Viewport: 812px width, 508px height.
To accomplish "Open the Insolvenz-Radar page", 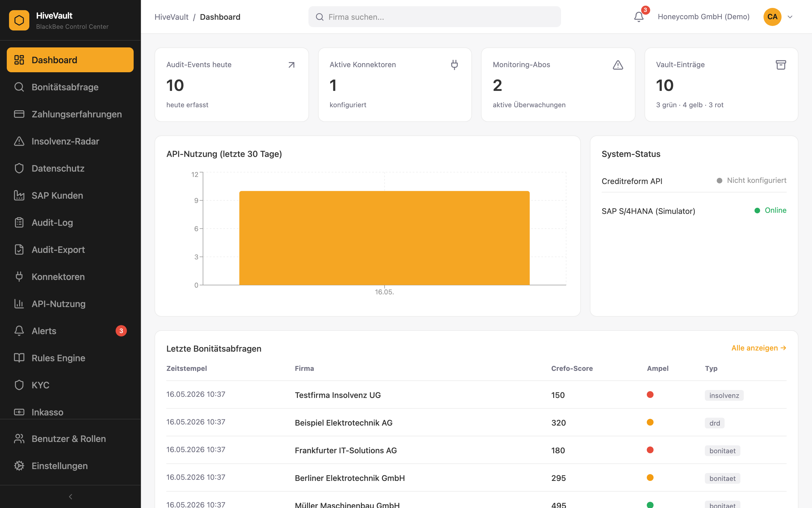I will pos(70,141).
